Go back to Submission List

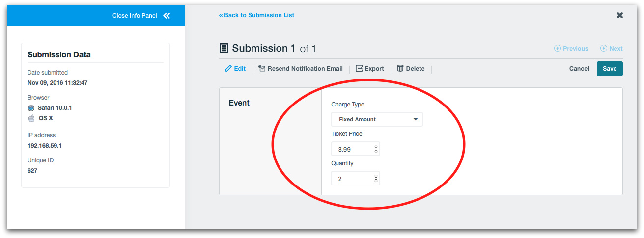pos(256,15)
